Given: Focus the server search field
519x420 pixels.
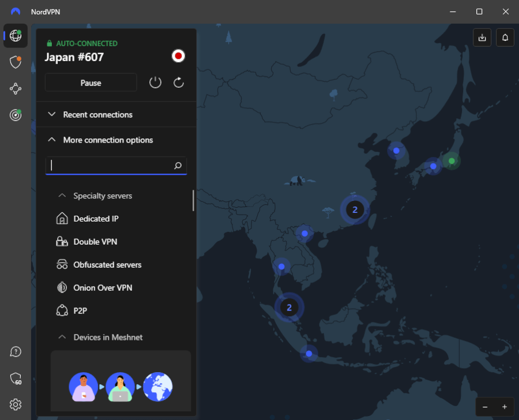Looking at the screenshot, I should pos(116,165).
